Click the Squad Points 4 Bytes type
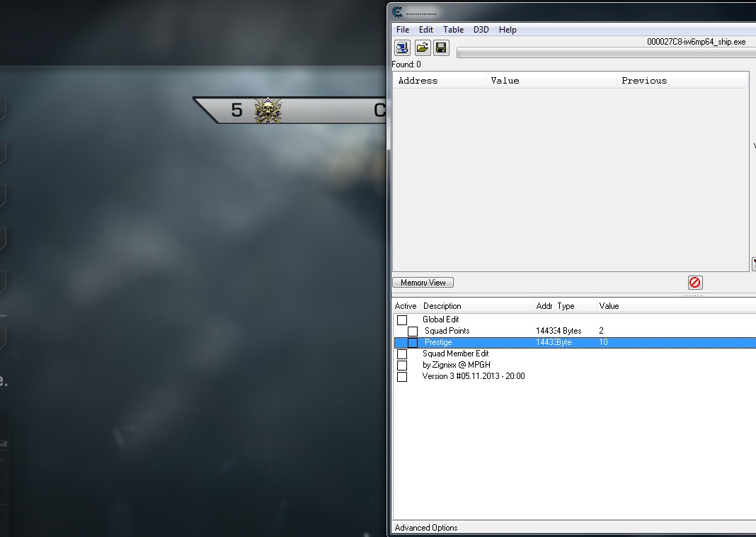The width and height of the screenshot is (756, 537). click(x=569, y=331)
